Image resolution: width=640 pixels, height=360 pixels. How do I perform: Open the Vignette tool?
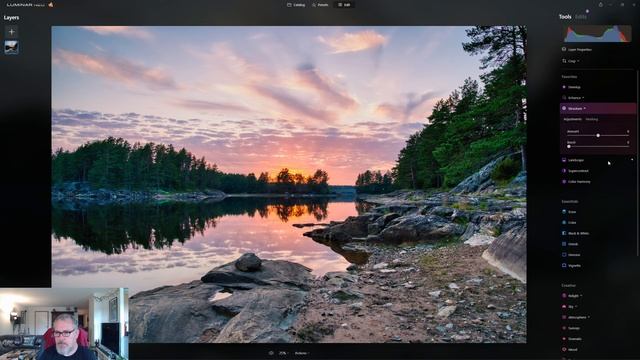pyautogui.click(x=574, y=266)
